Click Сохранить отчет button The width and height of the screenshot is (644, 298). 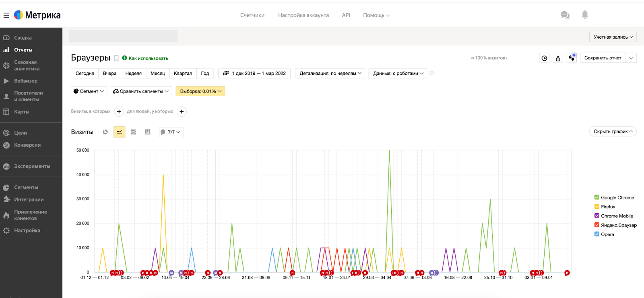(603, 58)
